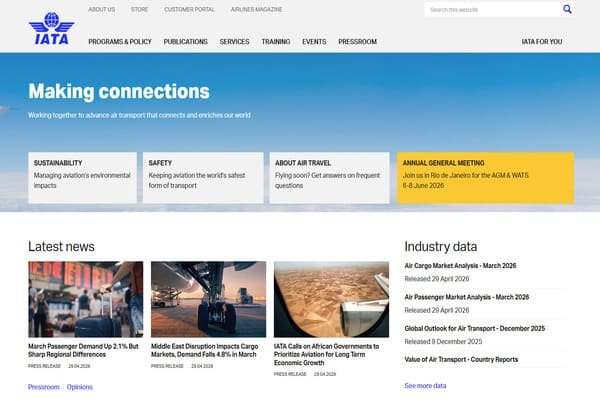The image size is (600, 400).
Task: Select the Sustainability card
Action: [x=82, y=178]
